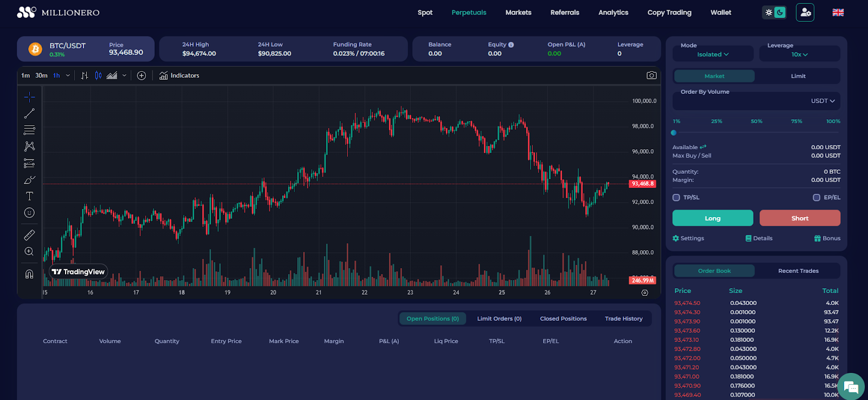
Task: Expand the Isolated margin mode dropdown
Action: [x=712, y=54]
